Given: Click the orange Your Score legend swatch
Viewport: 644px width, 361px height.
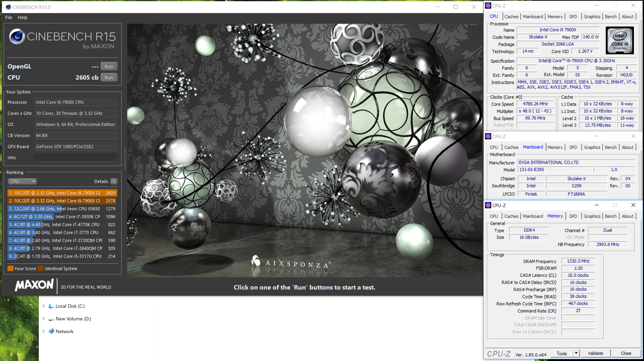Looking at the screenshot, I should (x=10, y=269).
